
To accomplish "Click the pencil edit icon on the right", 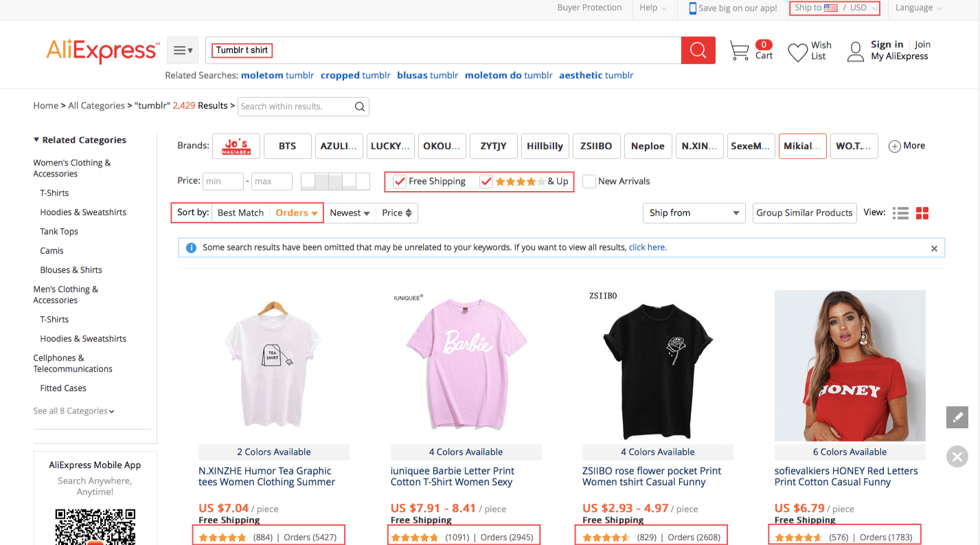I will tap(957, 417).
